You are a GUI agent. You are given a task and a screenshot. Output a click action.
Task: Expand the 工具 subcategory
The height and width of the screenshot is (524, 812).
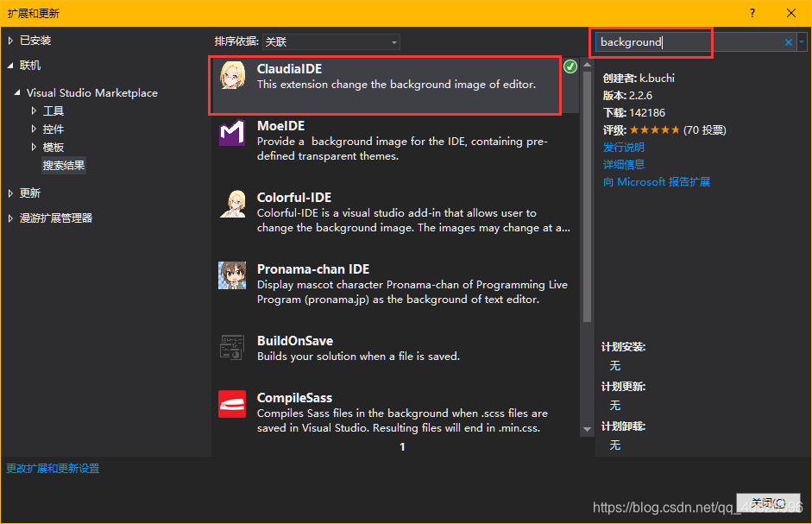click(x=34, y=110)
